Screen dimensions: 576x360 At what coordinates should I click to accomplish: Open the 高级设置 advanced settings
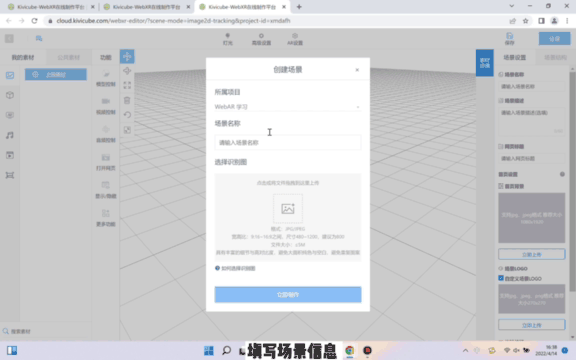click(x=261, y=39)
